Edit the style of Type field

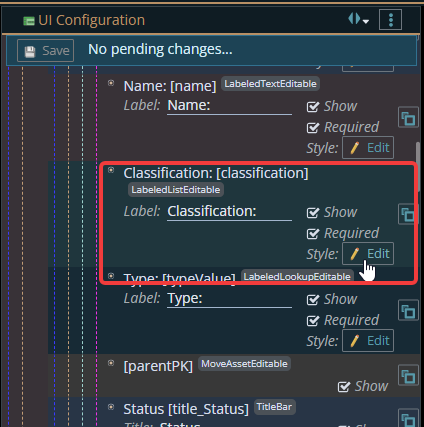[x=368, y=341]
